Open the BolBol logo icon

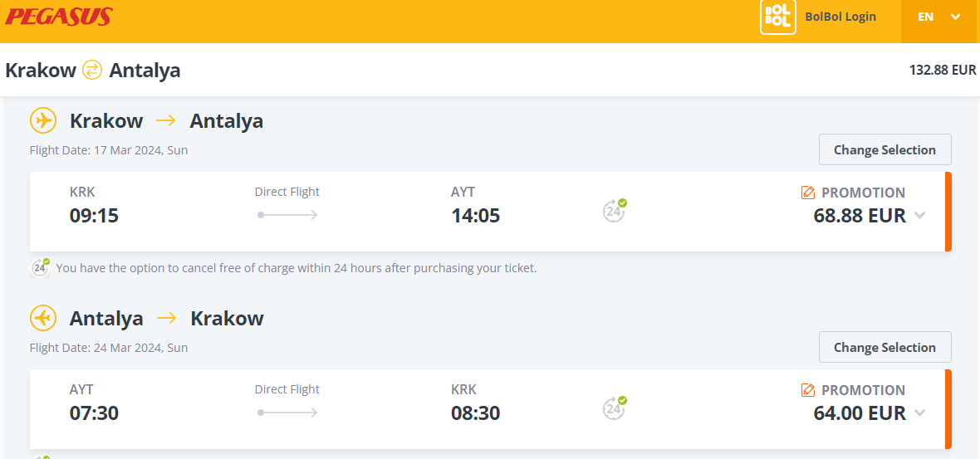777,17
